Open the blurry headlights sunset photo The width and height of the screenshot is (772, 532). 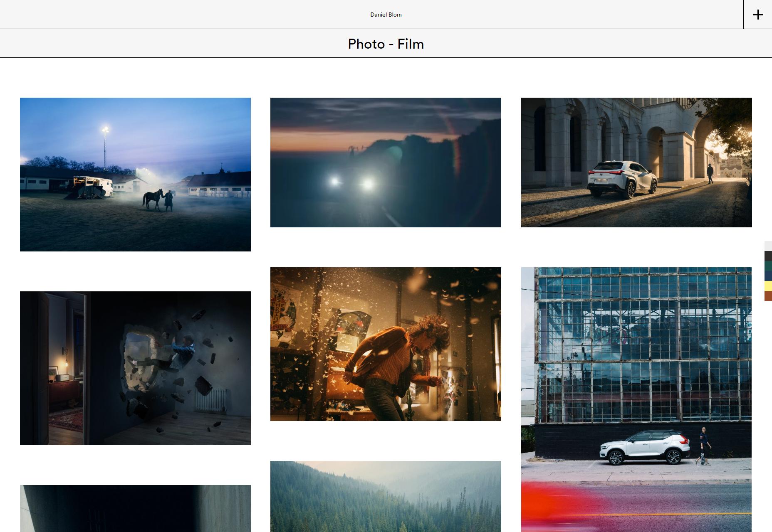point(386,163)
